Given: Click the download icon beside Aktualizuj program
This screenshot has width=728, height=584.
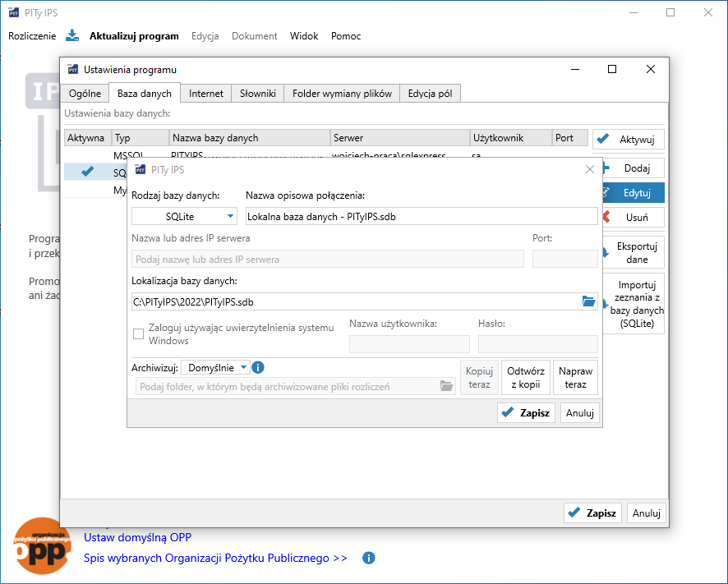Looking at the screenshot, I should (x=72, y=35).
